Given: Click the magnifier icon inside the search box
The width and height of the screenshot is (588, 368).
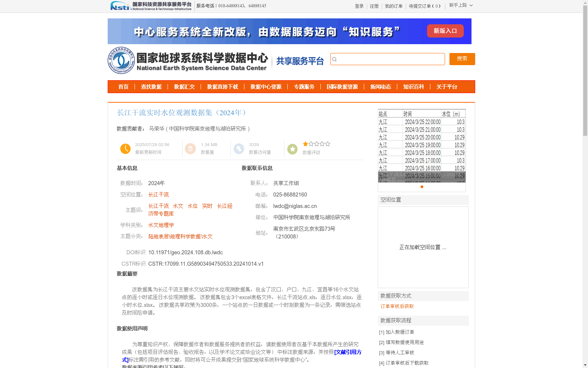Looking at the screenshot, I should click(335, 59).
